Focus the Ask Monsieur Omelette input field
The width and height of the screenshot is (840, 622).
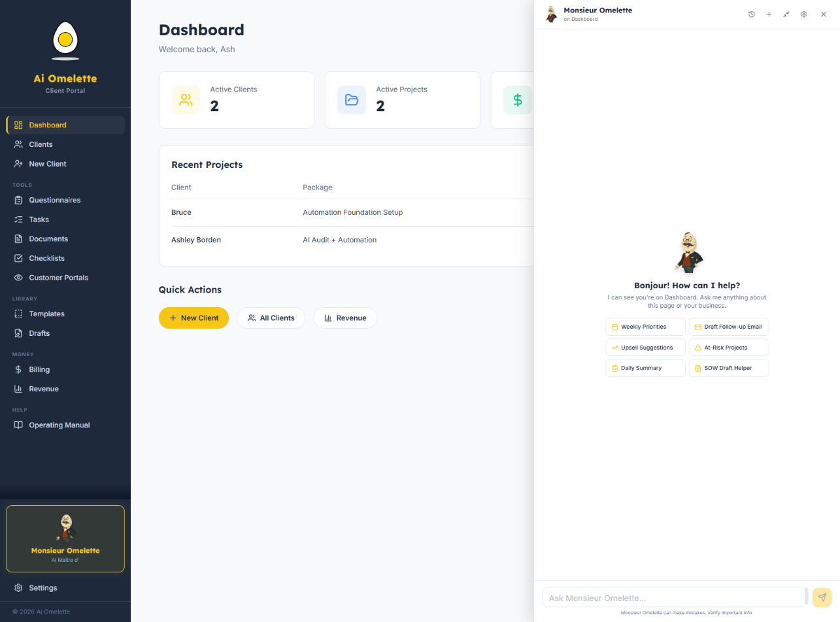pos(675,598)
